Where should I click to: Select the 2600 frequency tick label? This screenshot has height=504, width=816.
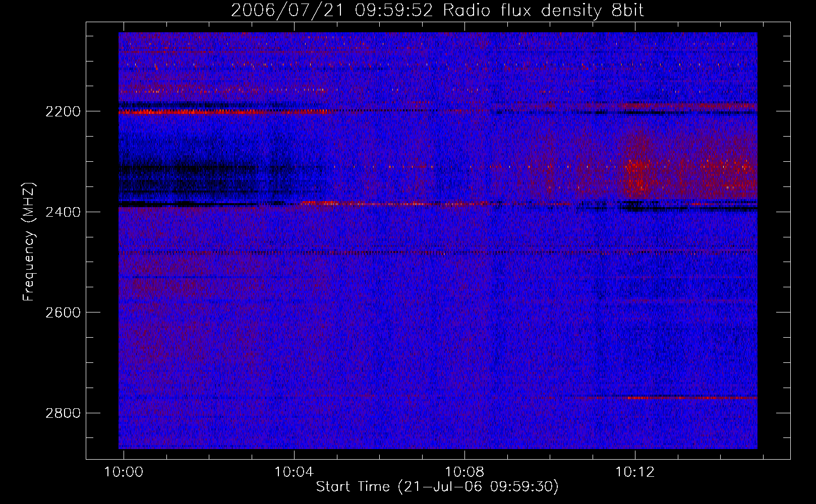[63, 312]
